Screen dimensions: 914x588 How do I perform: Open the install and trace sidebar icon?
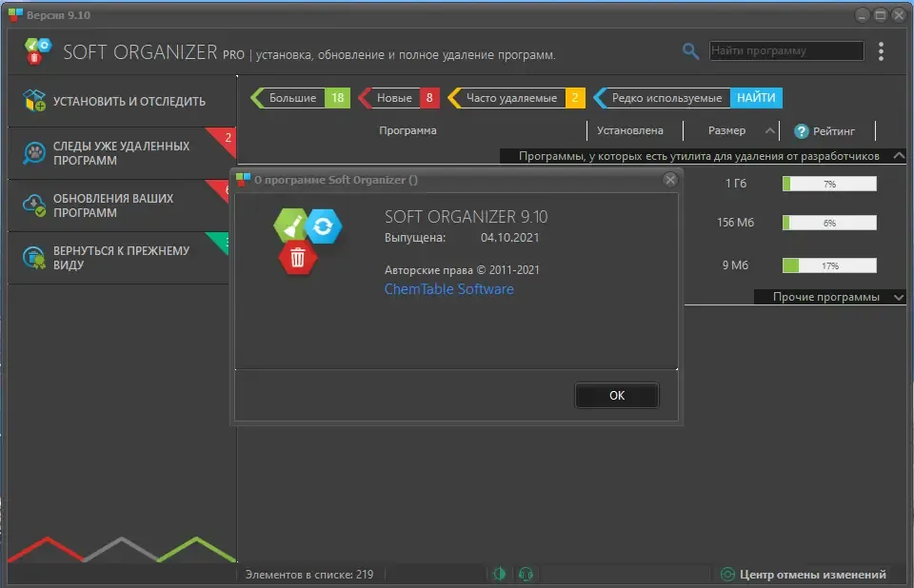point(34,100)
